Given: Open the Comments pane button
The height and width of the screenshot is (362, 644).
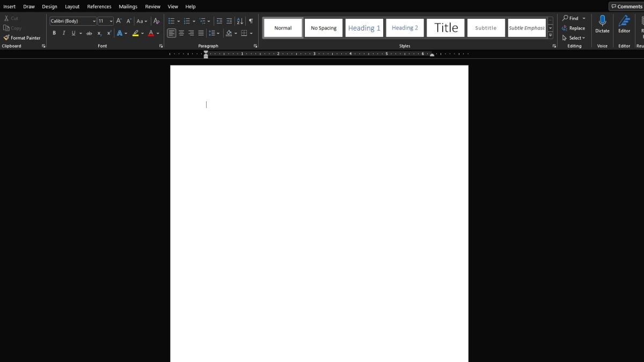Looking at the screenshot, I should click(626, 6).
